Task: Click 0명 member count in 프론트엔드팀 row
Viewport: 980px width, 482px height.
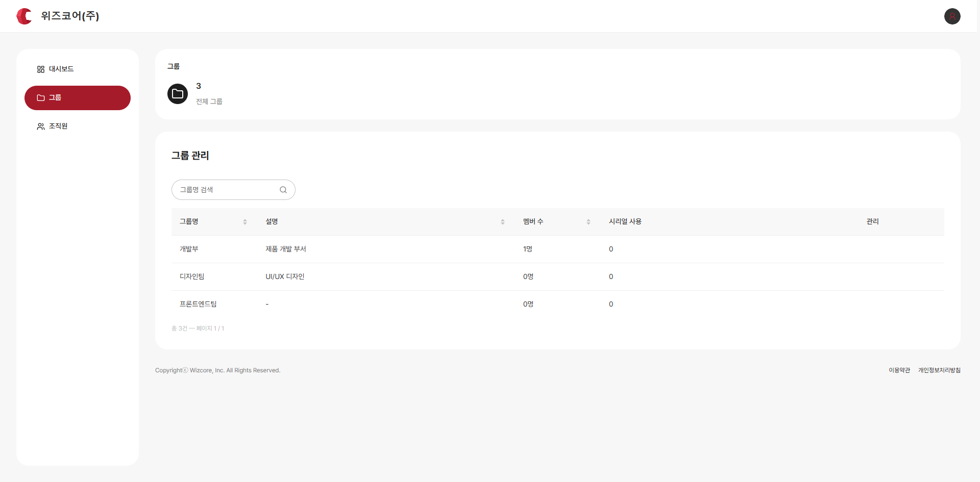Action: 528,304
